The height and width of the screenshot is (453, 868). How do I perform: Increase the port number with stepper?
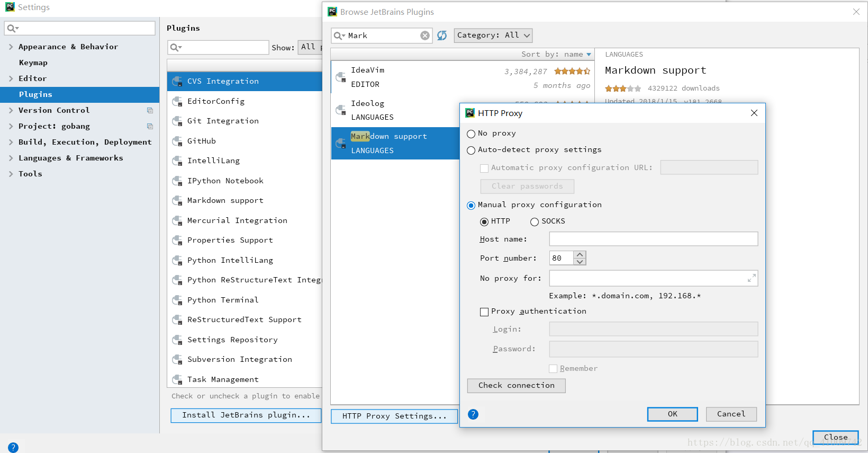580,254
